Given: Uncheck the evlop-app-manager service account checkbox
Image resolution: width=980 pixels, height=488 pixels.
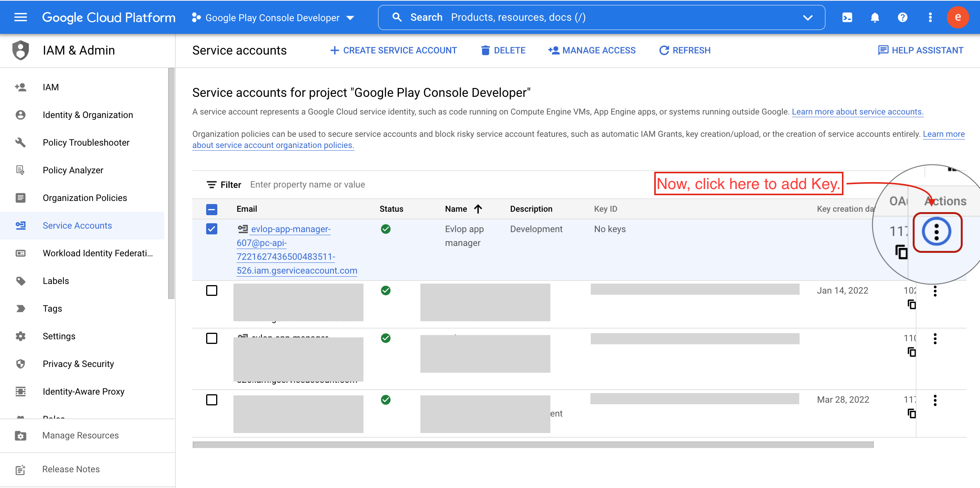Looking at the screenshot, I should tap(212, 229).
